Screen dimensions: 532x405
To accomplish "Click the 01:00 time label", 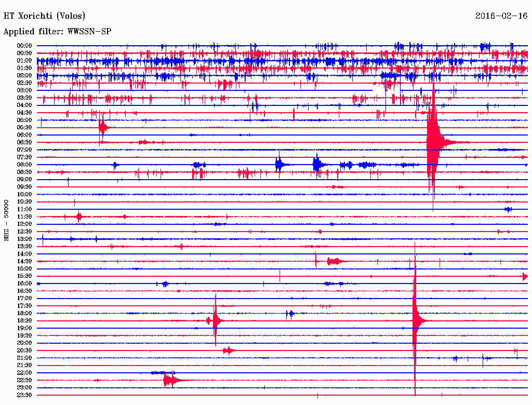I will tap(24, 60).
